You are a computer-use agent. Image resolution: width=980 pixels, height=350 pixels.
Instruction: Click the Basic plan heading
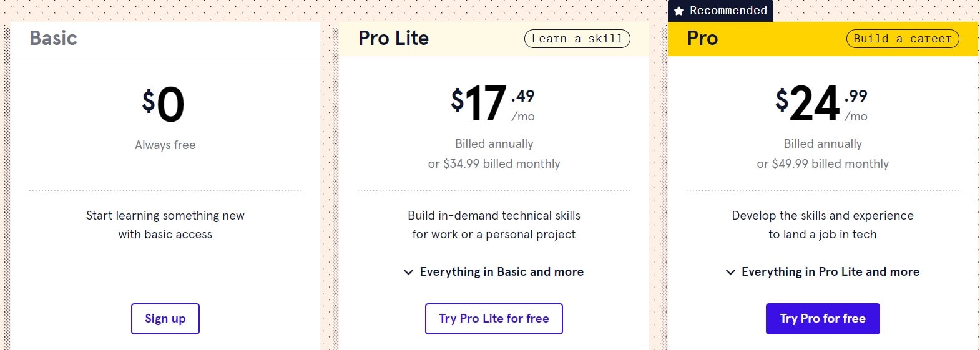54,38
